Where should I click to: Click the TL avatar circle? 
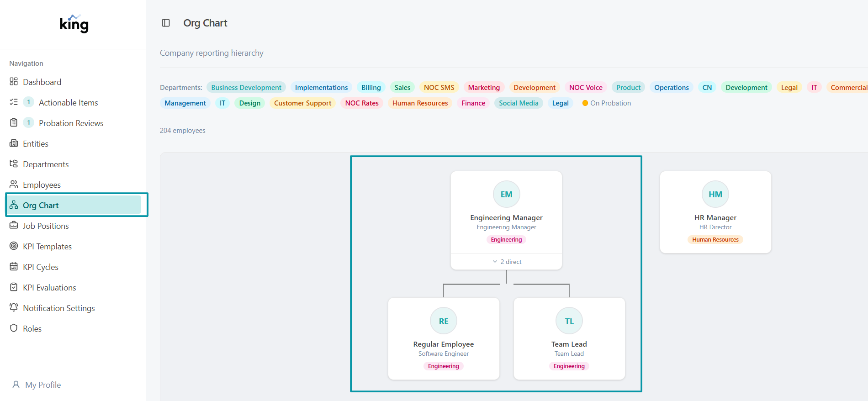point(569,321)
